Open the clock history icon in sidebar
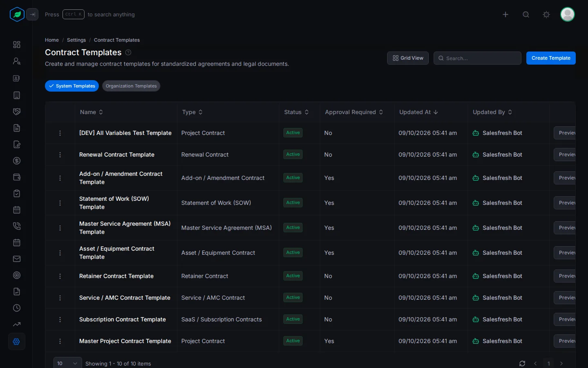588x368 pixels. point(17,308)
